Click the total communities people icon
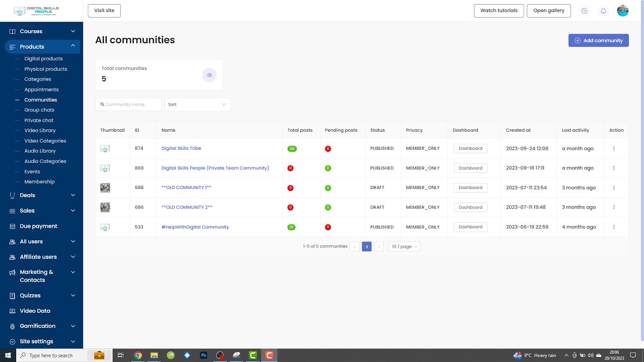The height and width of the screenshot is (362, 644). coord(209,75)
